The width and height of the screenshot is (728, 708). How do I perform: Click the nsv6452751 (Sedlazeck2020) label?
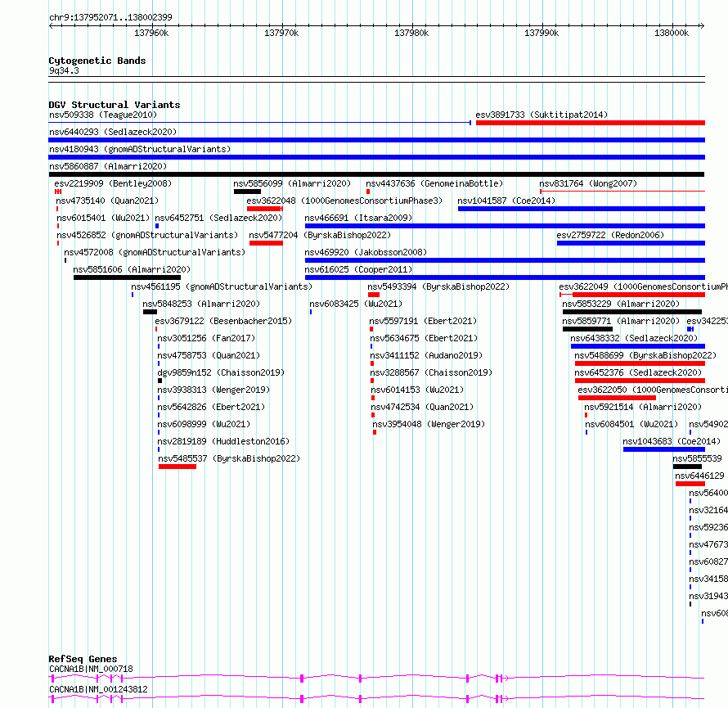coord(218,218)
